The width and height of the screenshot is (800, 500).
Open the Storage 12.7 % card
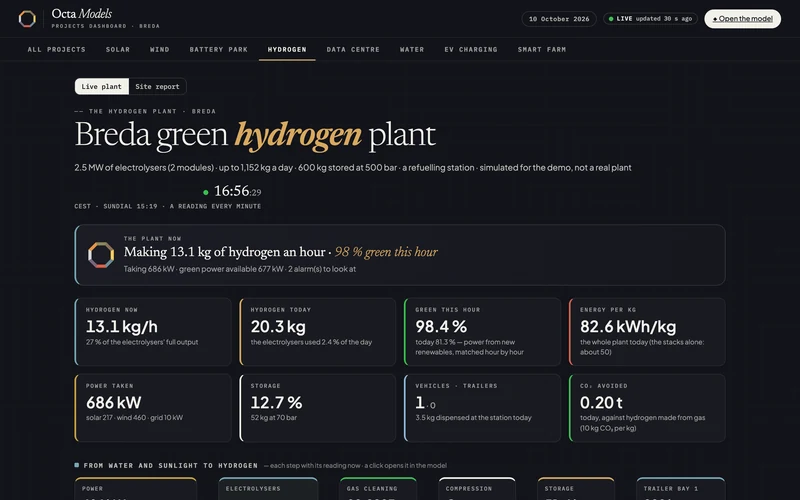[317, 408]
